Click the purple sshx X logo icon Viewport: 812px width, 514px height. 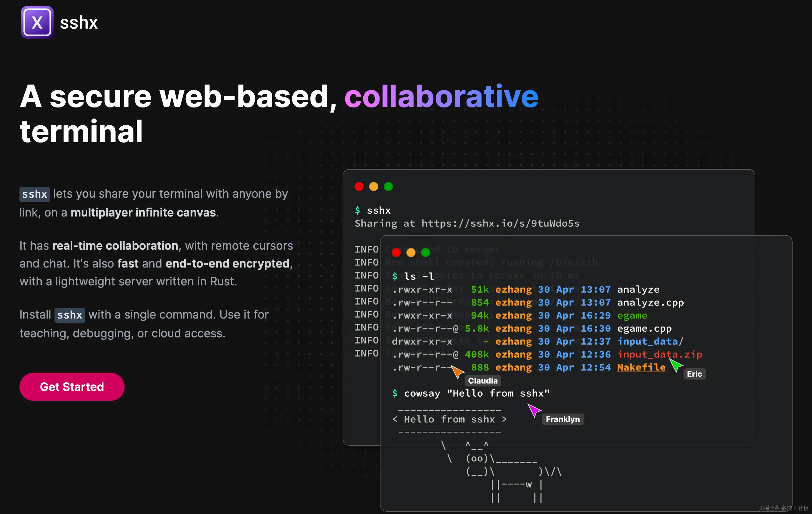37,22
